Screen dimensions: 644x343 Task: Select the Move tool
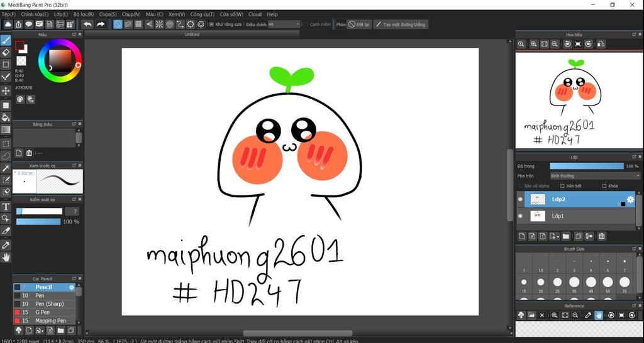(6, 90)
